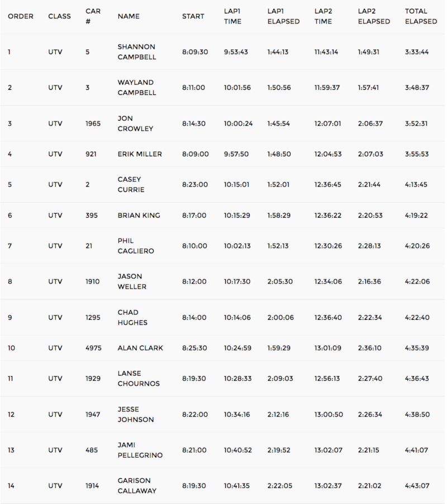The width and height of the screenshot is (447, 504).
Task: Click Alan Clark's name cell
Action: [140, 348]
